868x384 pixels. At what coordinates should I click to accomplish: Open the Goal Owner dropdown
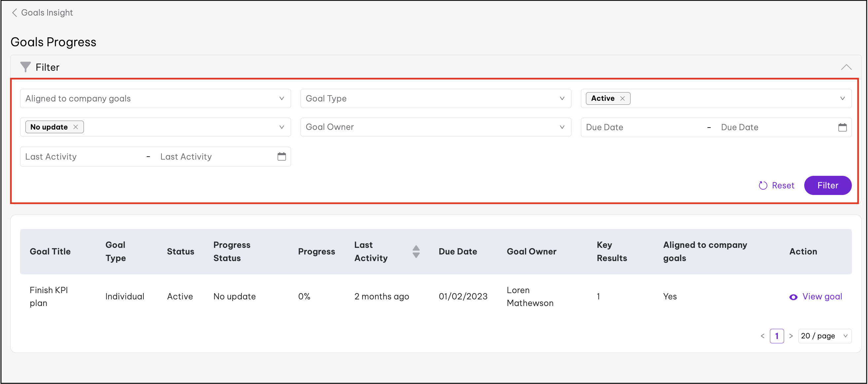[x=435, y=127]
